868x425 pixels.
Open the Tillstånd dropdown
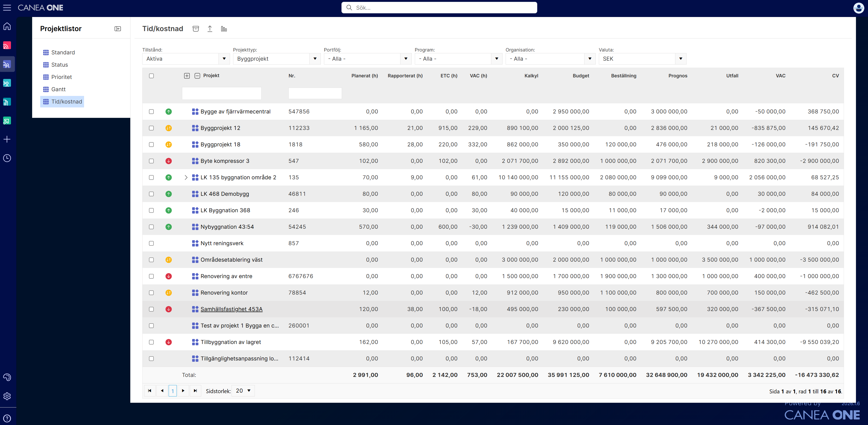point(186,59)
